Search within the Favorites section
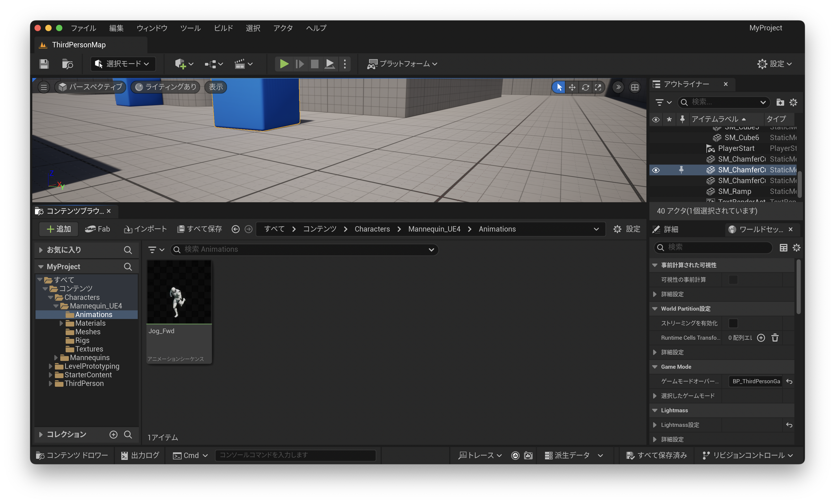This screenshot has height=504, width=835. pos(128,250)
